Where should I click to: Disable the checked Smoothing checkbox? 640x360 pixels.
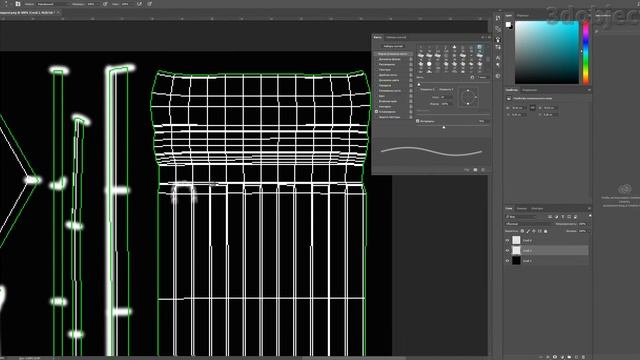[376, 111]
